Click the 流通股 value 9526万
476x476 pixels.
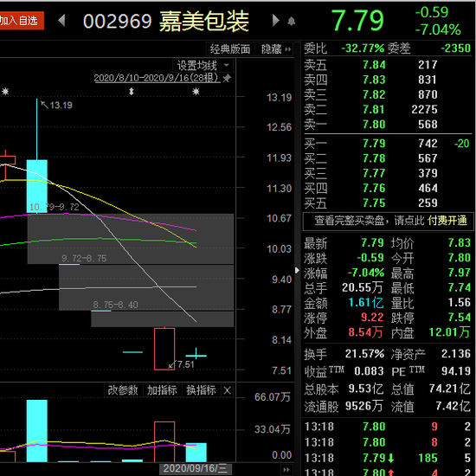[364, 406]
